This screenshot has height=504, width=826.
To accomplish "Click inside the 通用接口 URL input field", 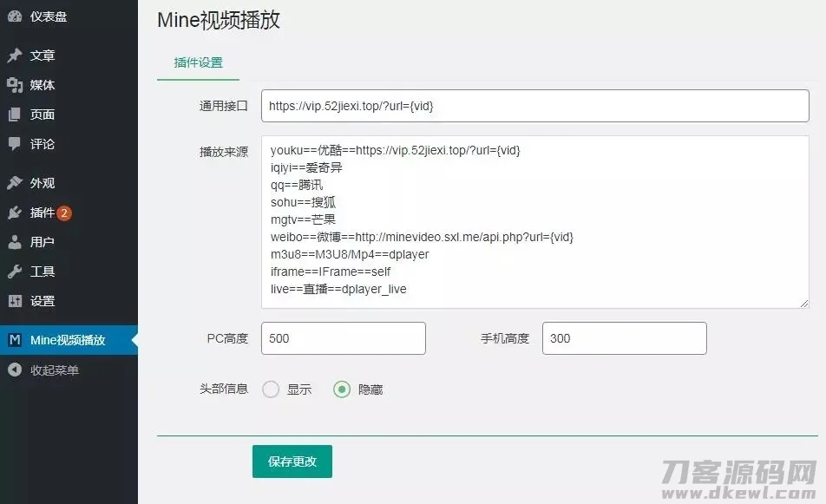I will [x=534, y=105].
